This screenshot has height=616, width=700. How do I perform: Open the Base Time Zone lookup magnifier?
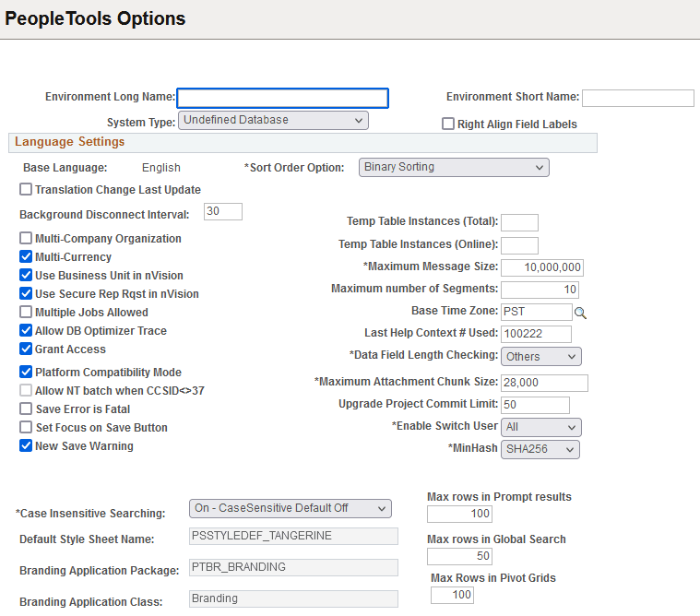580,313
